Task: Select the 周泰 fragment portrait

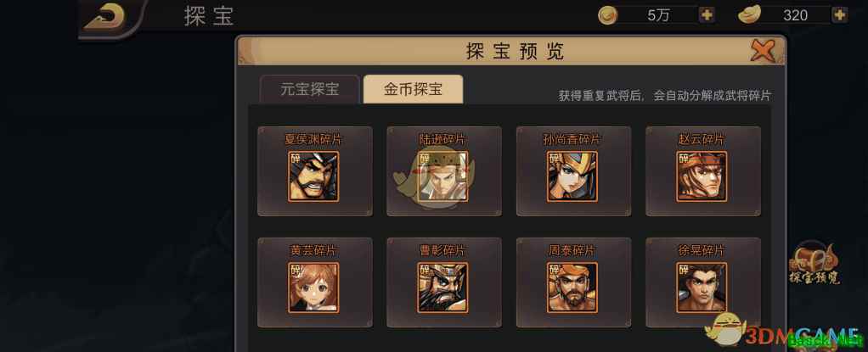Action: 572,288
